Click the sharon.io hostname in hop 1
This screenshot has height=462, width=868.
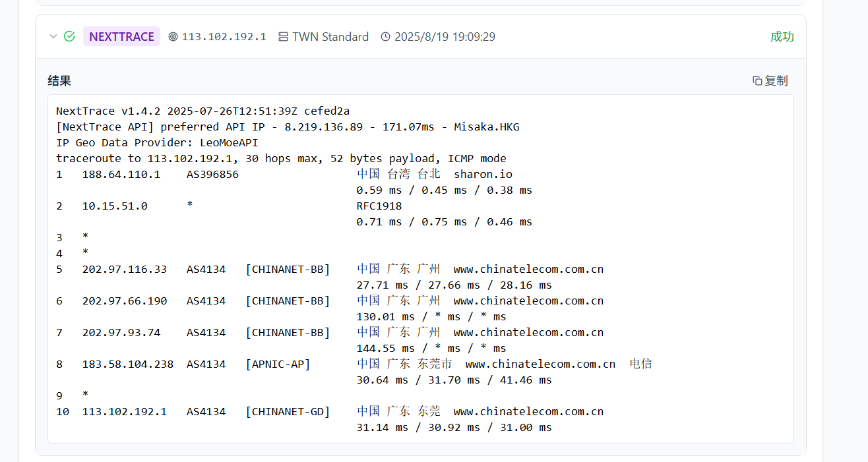click(x=483, y=174)
